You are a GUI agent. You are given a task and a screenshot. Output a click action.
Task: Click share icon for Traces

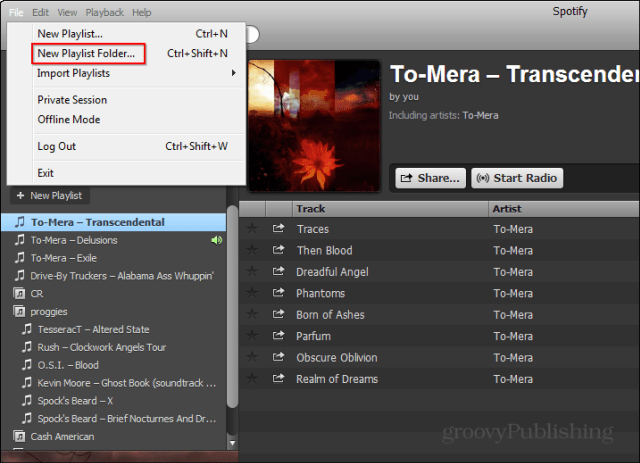click(278, 228)
